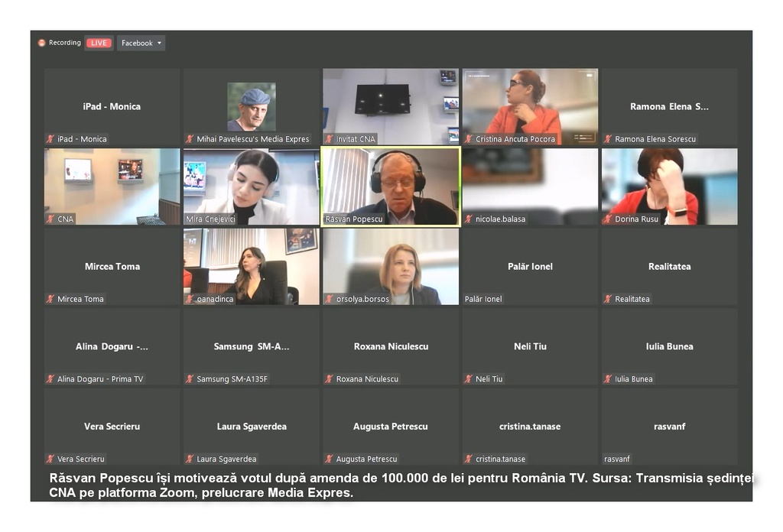Click muted mic icon beside Iulia Bunea label
The width and height of the screenshot is (783, 532).
pos(608,379)
